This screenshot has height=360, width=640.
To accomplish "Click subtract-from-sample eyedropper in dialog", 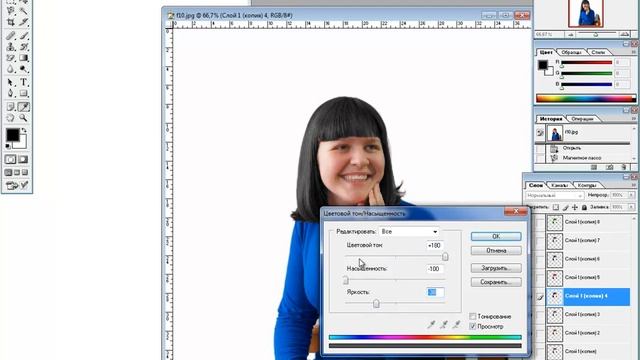I will pyautogui.click(x=456, y=325).
